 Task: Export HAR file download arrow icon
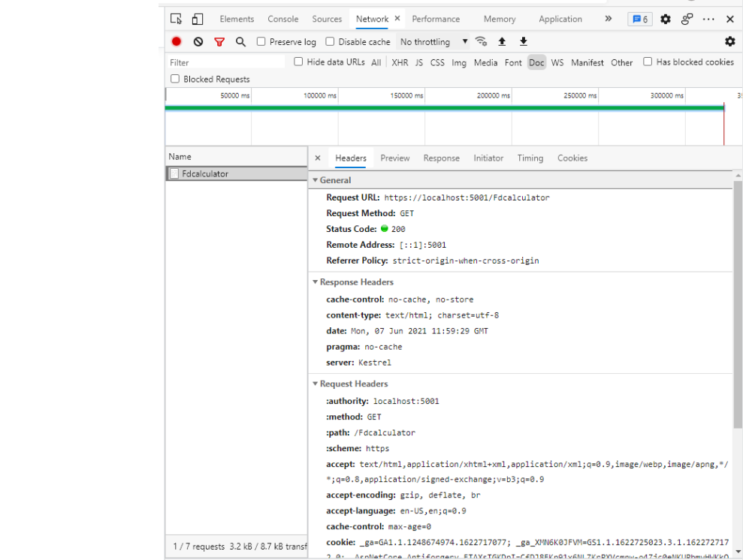[523, 41]
